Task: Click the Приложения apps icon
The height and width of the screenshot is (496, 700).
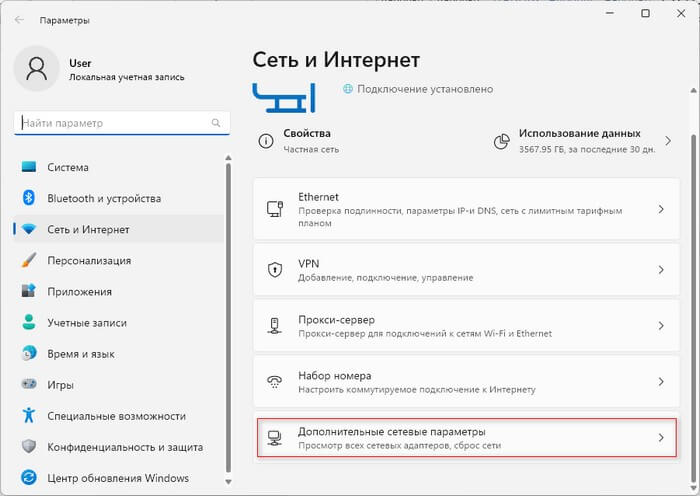Action: pyautogui.click(x=29, y=291)
